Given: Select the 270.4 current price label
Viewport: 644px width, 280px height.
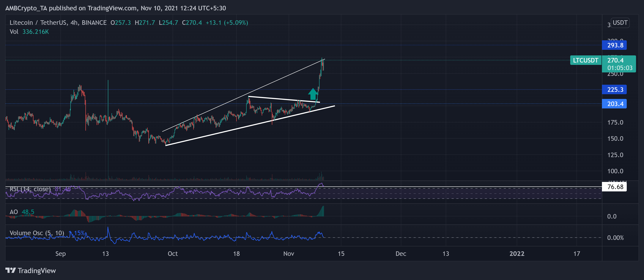Looking at the screenshot, I should 615,60.
